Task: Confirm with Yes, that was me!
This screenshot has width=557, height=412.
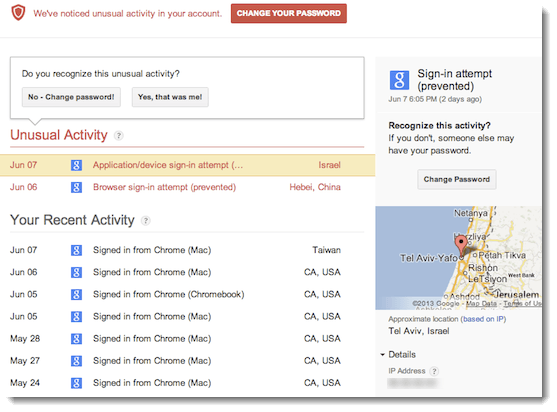Action: (x=170, y=97)
